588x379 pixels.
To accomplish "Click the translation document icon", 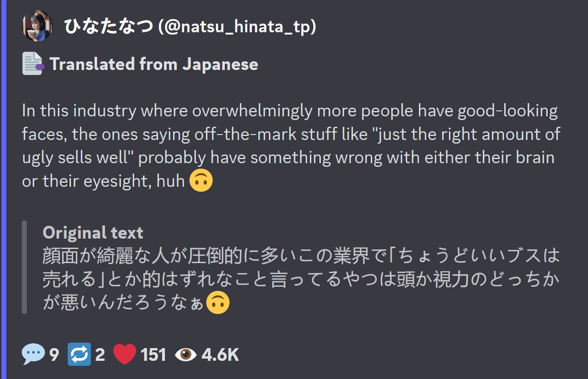I will coord(32,64).
